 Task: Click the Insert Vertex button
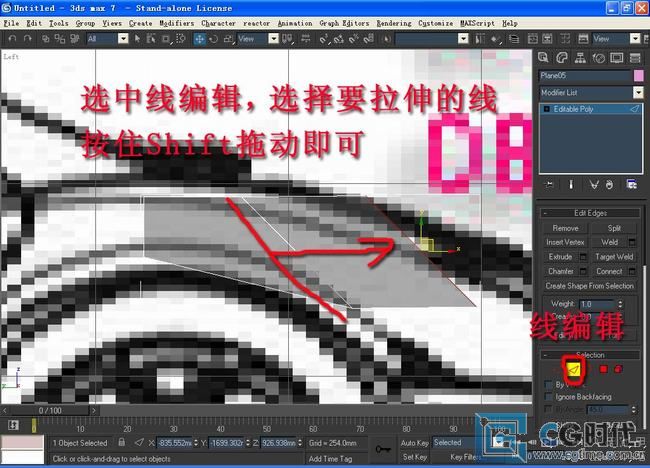point(565,242)
